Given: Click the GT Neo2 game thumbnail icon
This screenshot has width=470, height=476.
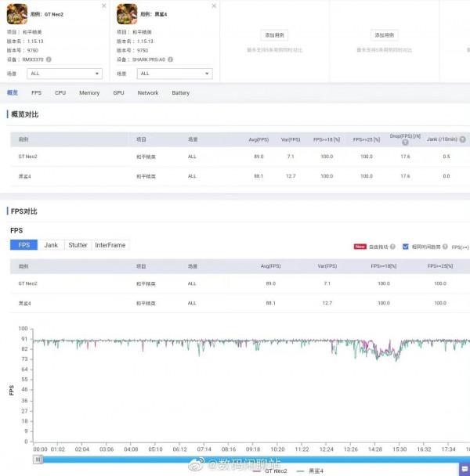Looking at the screenshot, I should coord(16,13).
